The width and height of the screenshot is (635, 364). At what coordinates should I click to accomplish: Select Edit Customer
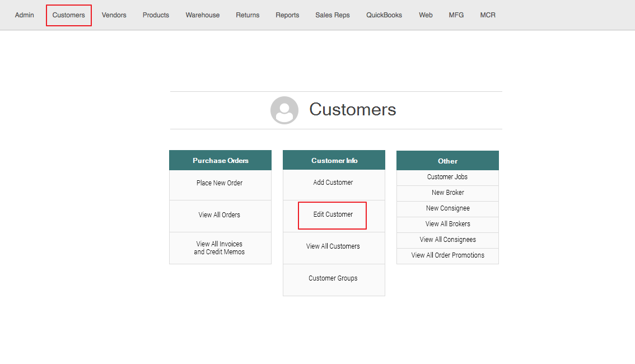(x=333, y=214)
